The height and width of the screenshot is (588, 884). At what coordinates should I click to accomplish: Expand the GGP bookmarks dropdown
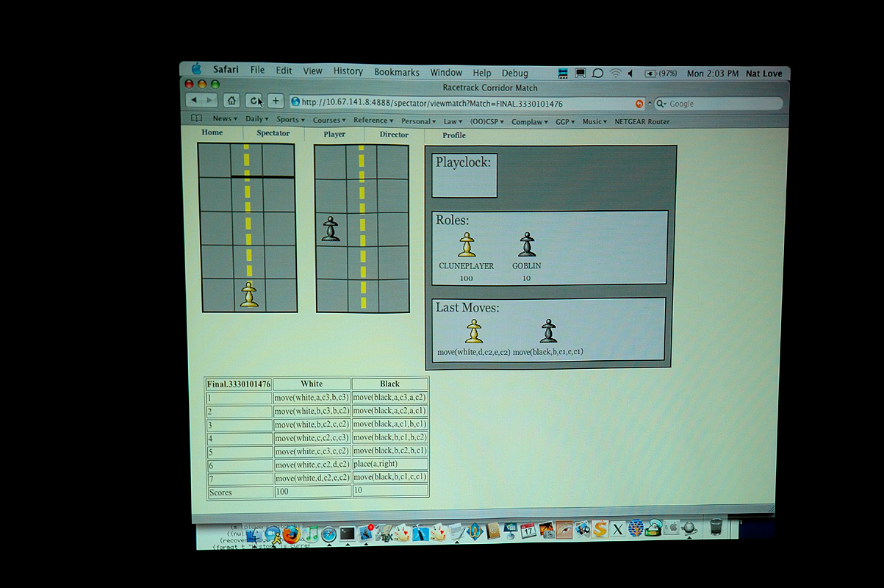point(565,122)
